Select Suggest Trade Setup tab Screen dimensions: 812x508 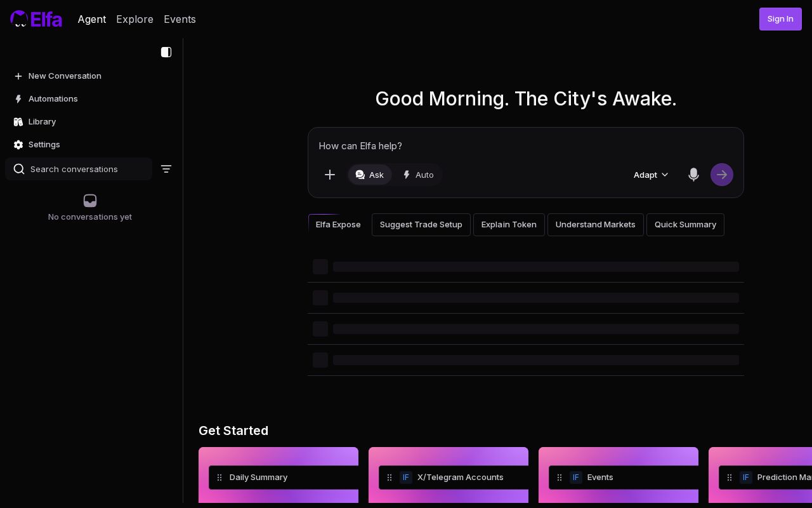coord(421,225)
